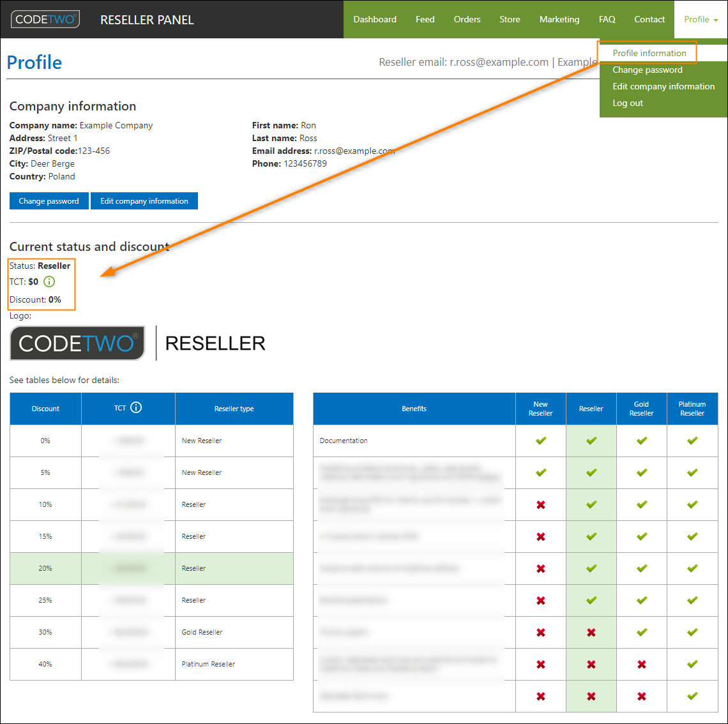
Task: Click the Discount column header
Action: pos(45,409)
